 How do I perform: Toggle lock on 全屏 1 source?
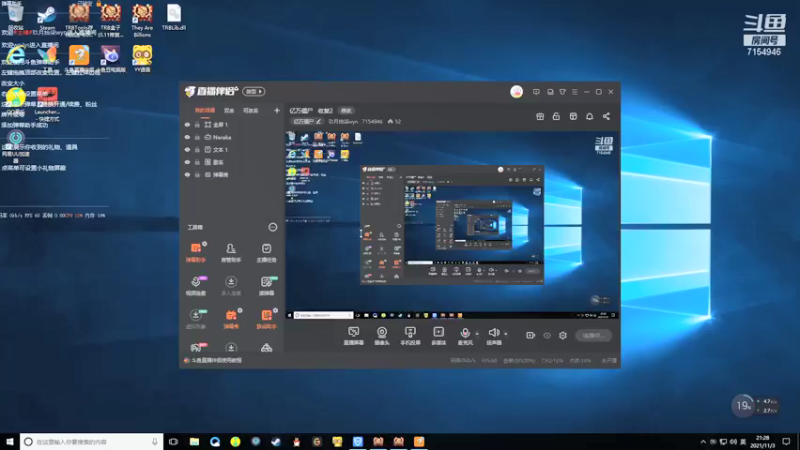point(197,124)
